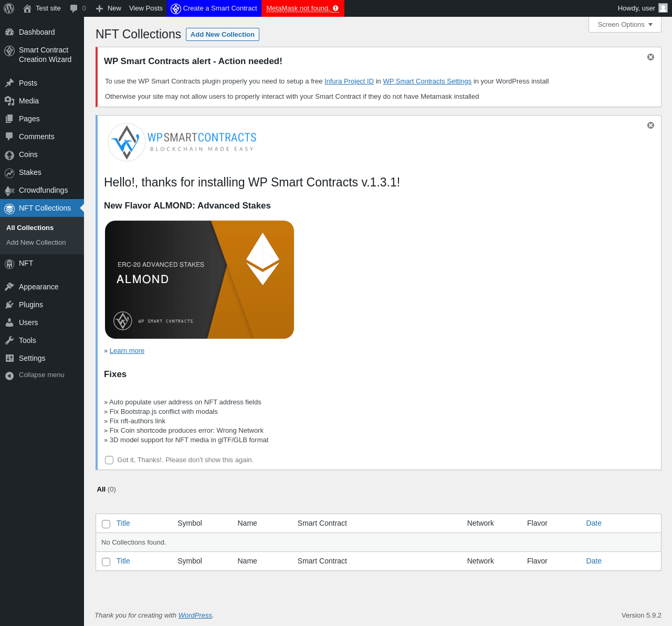The image size is (672, 626).
Task: Click the Pages sidebar icon
Action: point(9,119)
